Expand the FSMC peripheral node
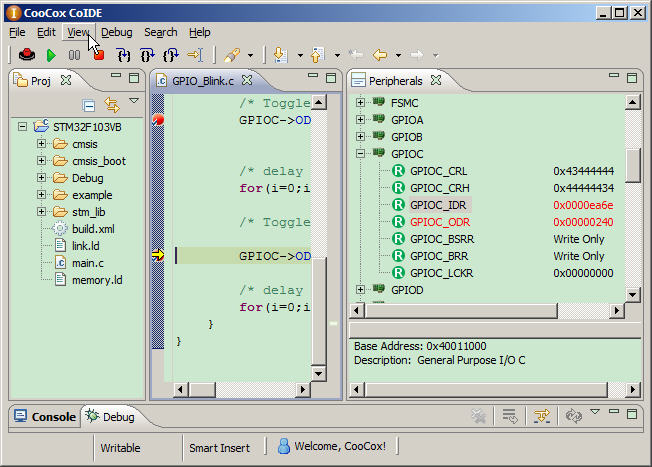This screenshot has width=652, height=467. pos(361,102)
